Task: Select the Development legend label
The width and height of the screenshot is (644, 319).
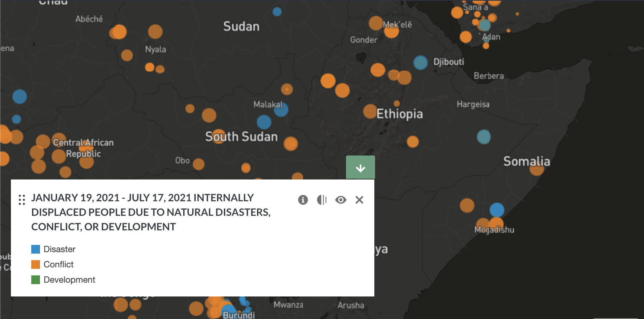Action: [x=69, y=280]
